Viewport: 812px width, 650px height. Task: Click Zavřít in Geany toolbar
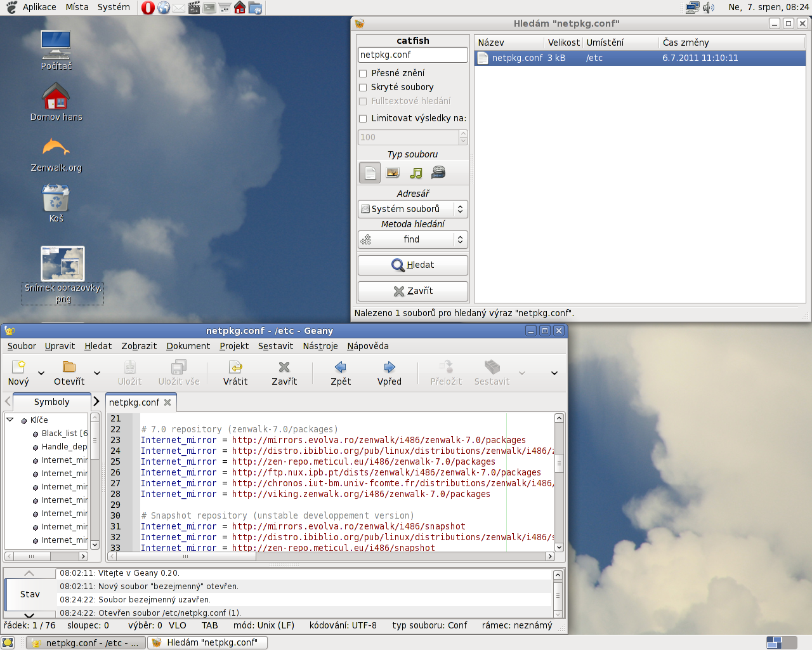click(x=284, y=373)
